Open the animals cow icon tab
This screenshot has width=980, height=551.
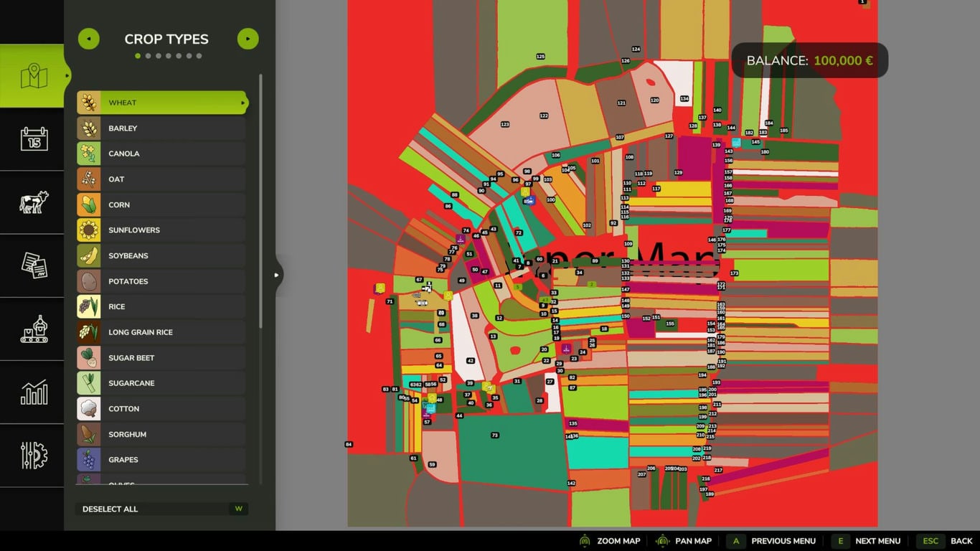33,202
